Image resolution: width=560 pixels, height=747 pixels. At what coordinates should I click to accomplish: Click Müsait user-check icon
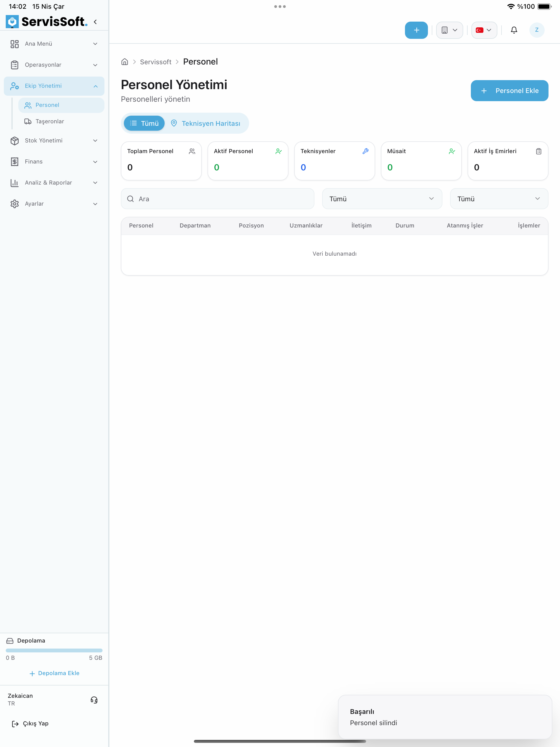pyautogui.click(x=452, y=151)
